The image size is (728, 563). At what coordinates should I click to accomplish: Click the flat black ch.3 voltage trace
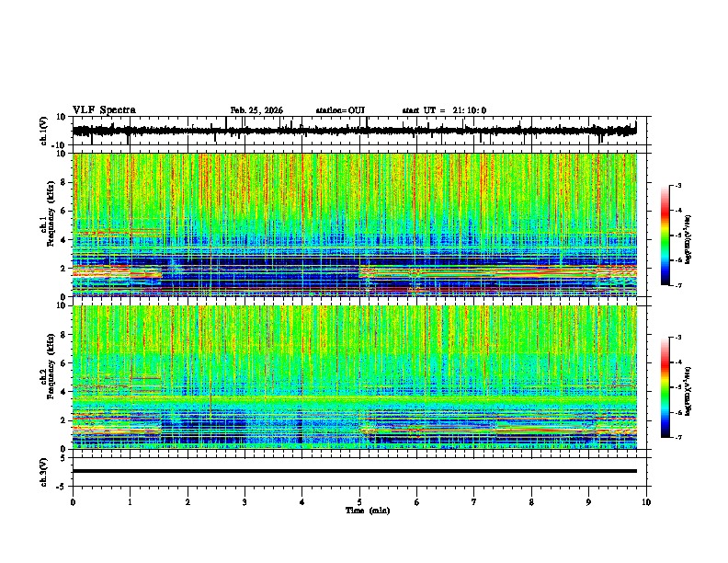point(355,471)
